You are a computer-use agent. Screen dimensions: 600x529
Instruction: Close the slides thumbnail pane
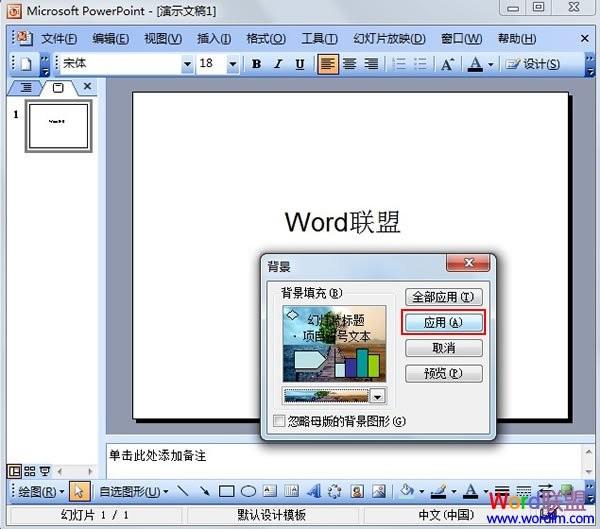pyautogui.click(x=87, y=87)
